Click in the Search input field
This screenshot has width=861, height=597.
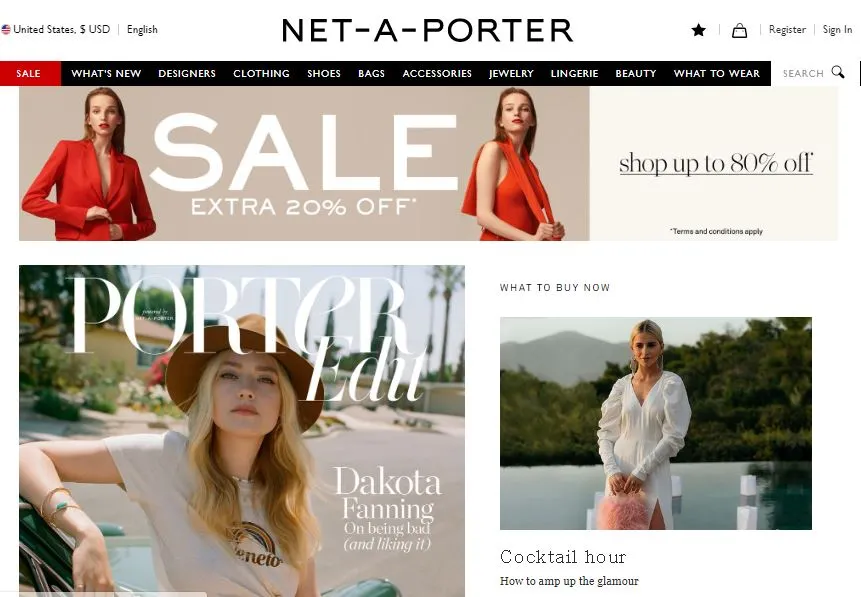click(x=803, y=74)
